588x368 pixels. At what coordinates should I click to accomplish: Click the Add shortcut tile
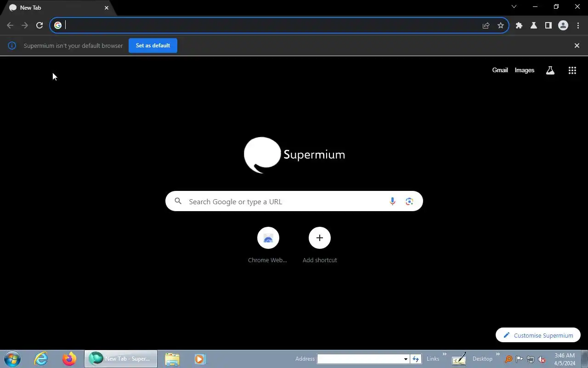point(320,245)
